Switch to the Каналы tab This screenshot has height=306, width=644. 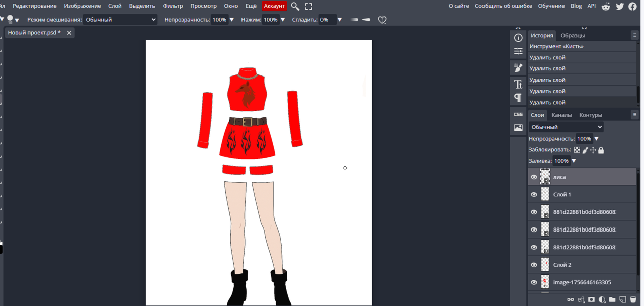coord(561,115)
